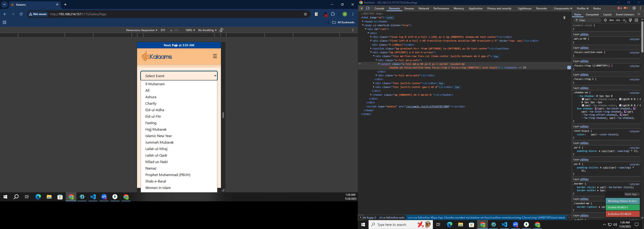The image size is (644, 229).
Task: Open device toolbar more options menu
Action: coord(353,30)
